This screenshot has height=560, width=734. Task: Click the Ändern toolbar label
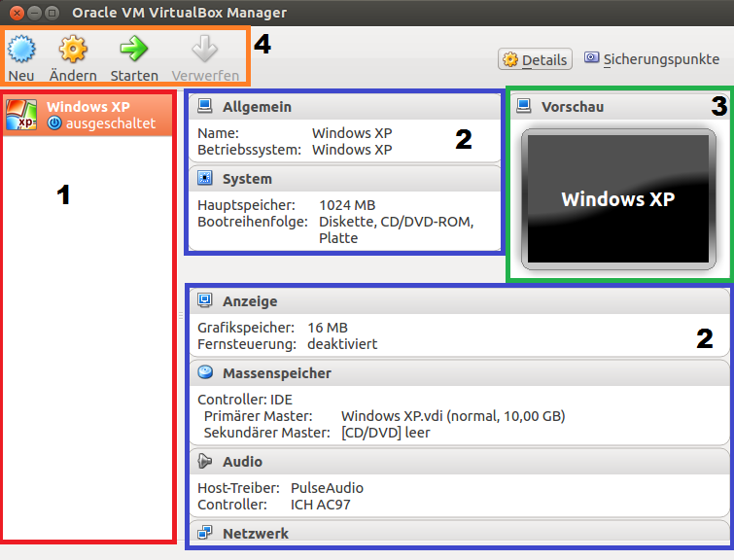pyautogui.click(x=73, y=75)
